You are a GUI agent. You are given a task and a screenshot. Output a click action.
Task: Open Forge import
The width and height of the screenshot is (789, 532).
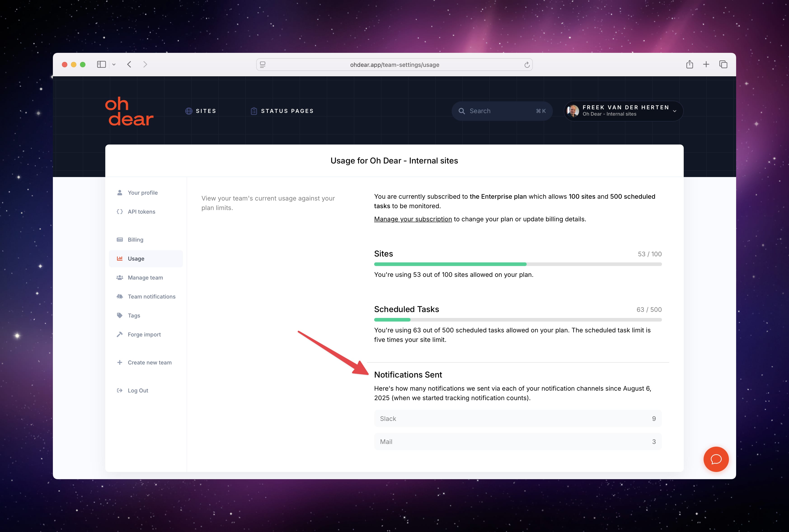[x=146, y=335]
